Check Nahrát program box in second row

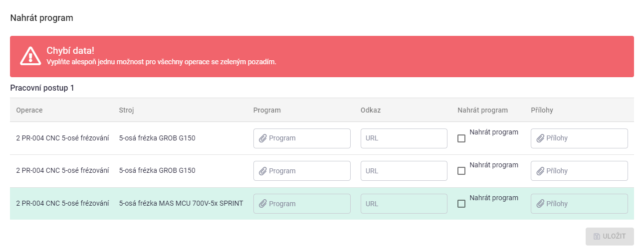[x=461, y=171]
